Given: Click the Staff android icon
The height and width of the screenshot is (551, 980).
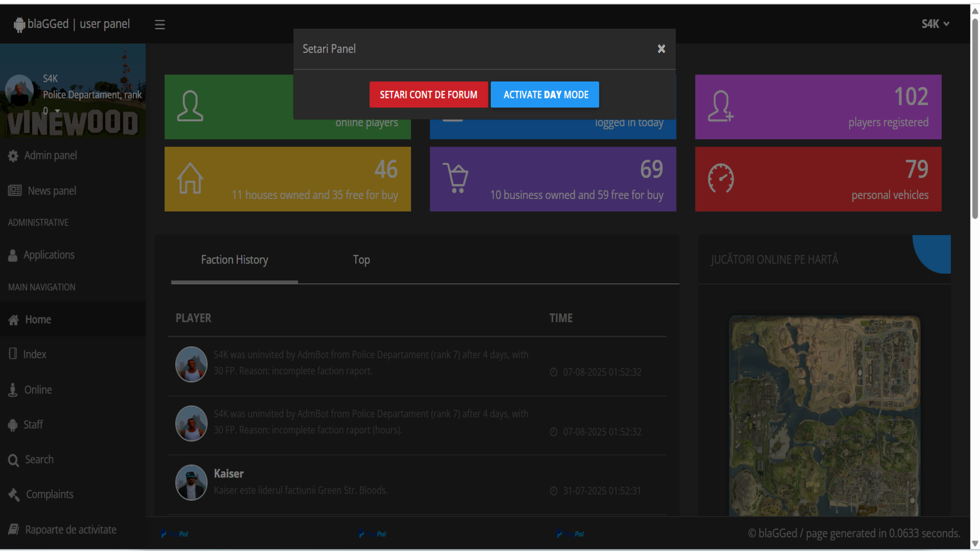Looking at the screenshot, I should click(x=13, y=425).
